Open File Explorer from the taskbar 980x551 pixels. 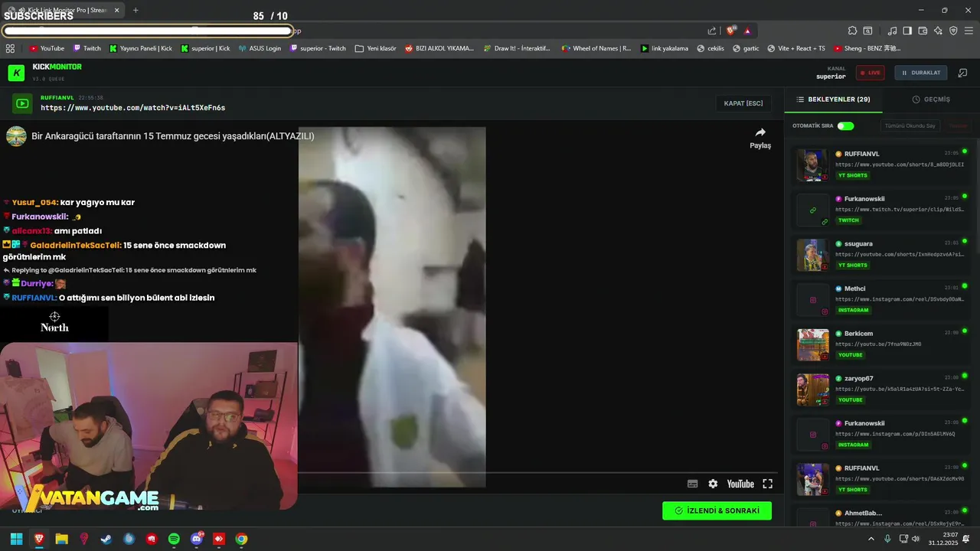coord(61,539)
